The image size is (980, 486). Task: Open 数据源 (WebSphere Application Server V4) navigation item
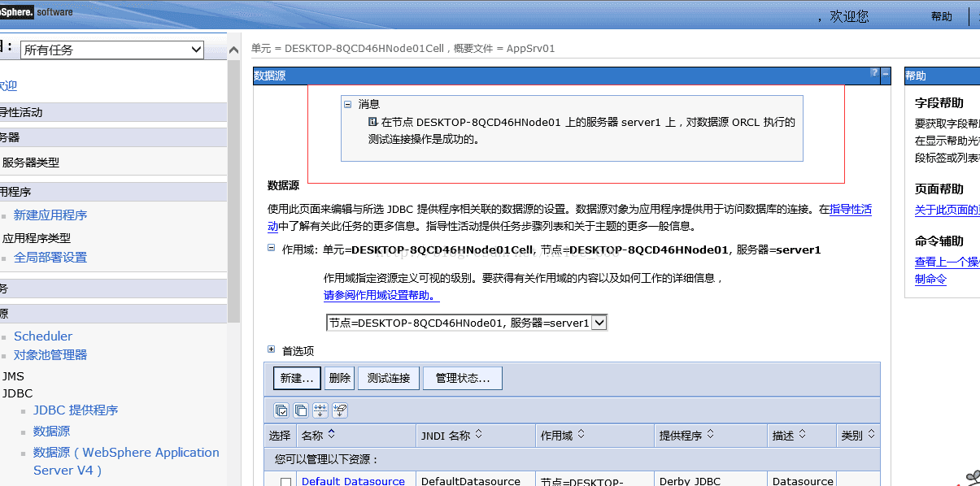click(x=126, y=461)
